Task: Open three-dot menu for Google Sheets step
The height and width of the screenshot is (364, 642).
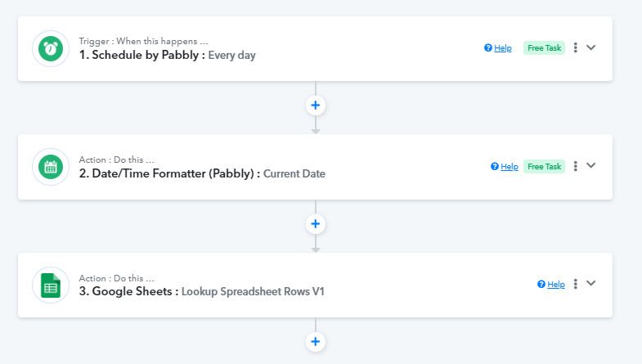Action: [575, 284]
